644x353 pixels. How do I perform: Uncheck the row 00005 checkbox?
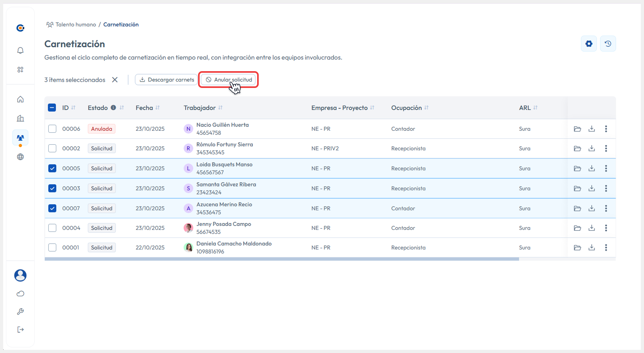coord(52,168)
